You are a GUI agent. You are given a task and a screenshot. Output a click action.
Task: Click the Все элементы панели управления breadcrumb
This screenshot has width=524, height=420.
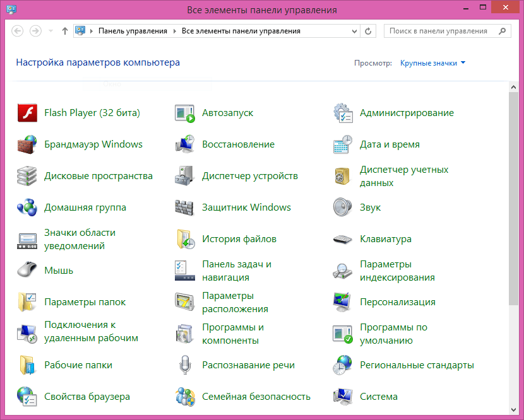pyautogui.click(x=241, y=31)
